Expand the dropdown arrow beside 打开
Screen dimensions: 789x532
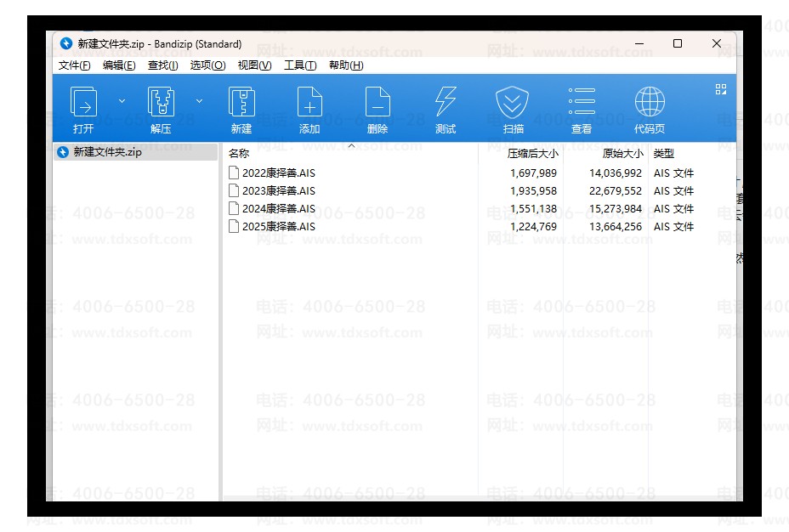[122, 101]
